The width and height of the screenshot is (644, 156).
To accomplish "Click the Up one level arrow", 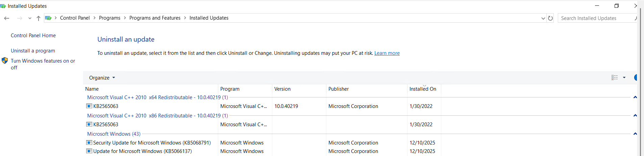I will [x=39, y=18].
